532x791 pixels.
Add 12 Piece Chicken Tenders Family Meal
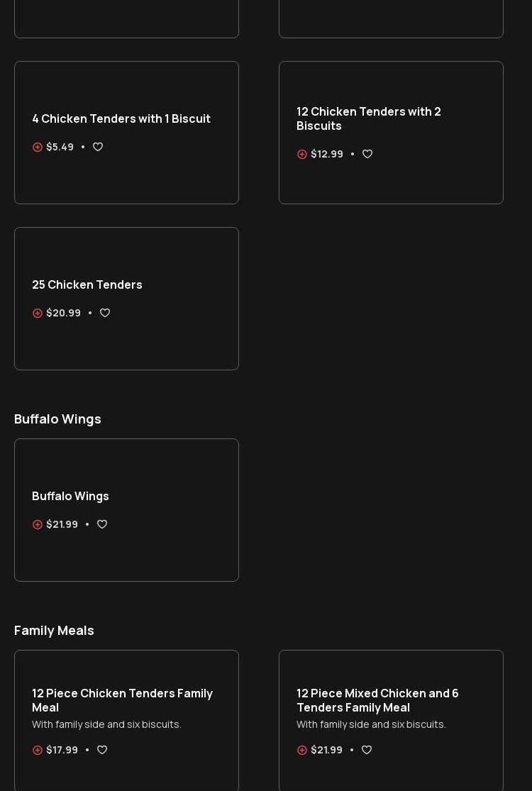click(x=38, y=750)
